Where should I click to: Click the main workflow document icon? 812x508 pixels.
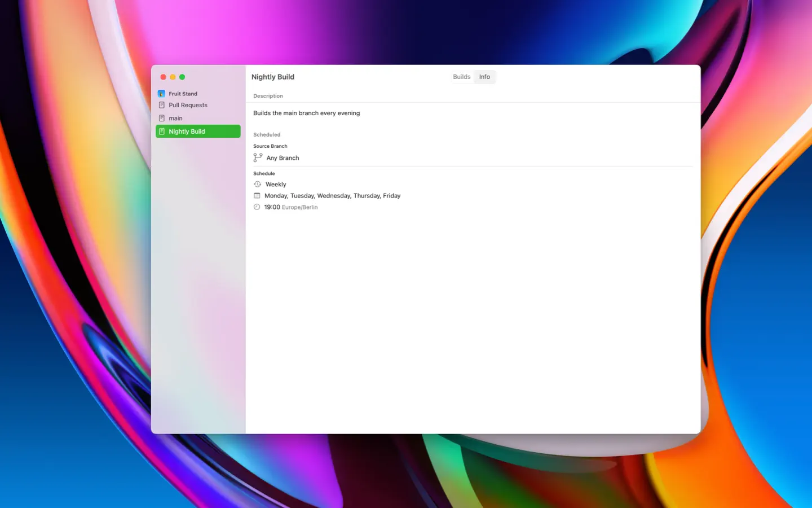tap(162, 118)
